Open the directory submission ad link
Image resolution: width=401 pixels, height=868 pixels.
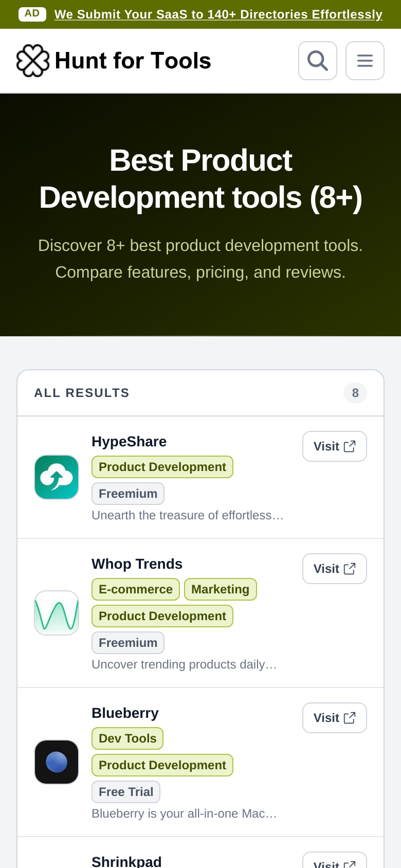pyautogui.click(x=218, y=14)
